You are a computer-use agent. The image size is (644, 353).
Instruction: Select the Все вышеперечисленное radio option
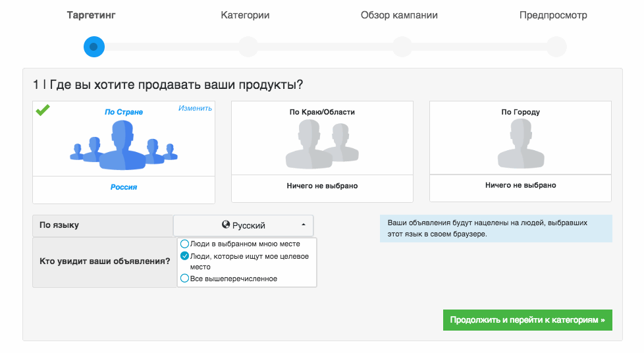click(185, 279)
